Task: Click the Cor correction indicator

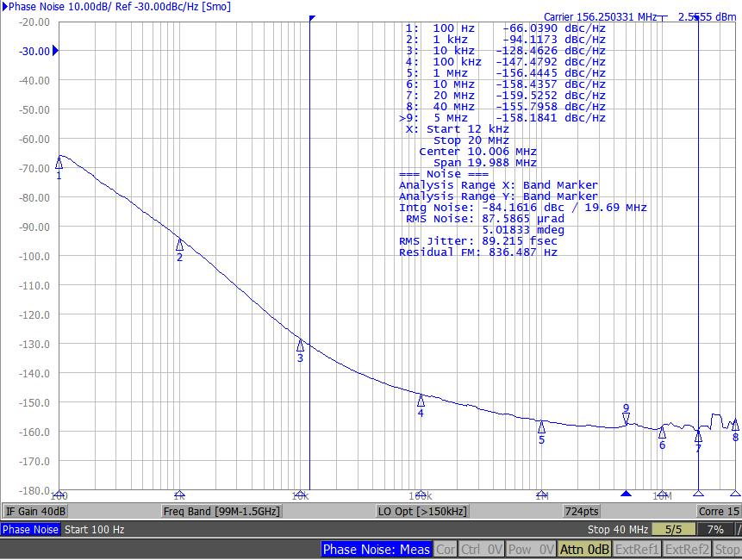Action: pos(445,548)
